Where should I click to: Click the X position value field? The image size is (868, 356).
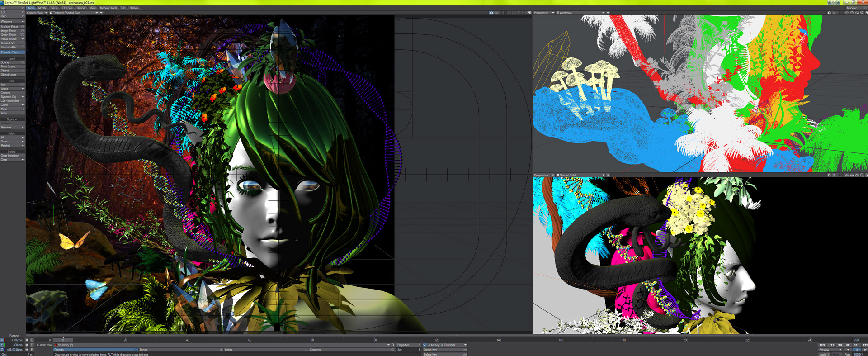pos(14,340)
